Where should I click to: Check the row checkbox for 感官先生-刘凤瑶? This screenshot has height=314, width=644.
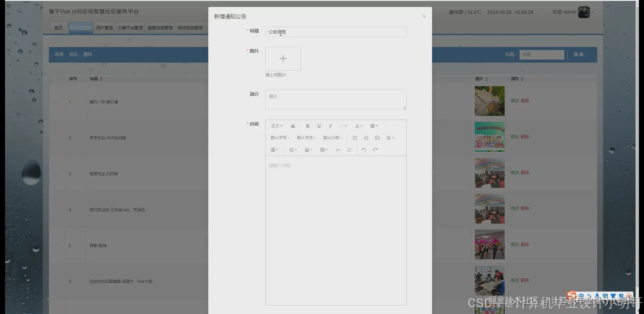click(55, 174)
